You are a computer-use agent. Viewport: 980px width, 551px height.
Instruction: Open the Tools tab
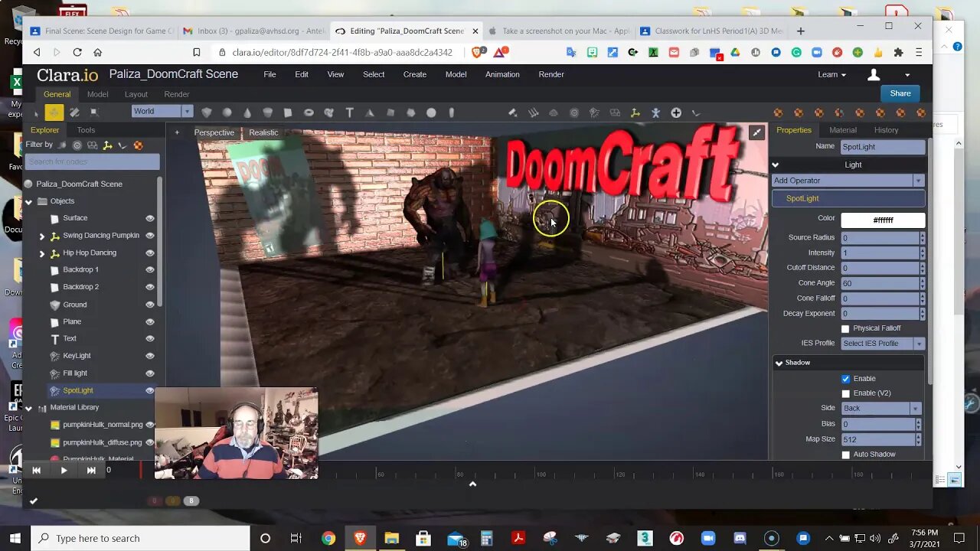point(86,130)
